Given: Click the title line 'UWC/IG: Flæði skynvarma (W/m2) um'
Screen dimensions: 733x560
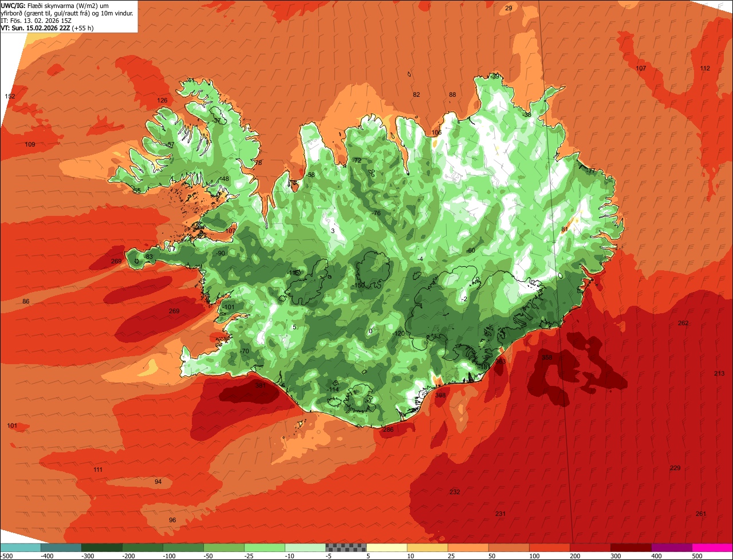Looking at the screenshot, I should (55, 5).
